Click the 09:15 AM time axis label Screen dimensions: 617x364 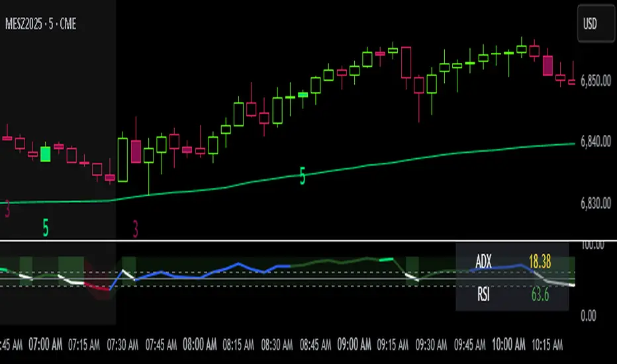393,345
